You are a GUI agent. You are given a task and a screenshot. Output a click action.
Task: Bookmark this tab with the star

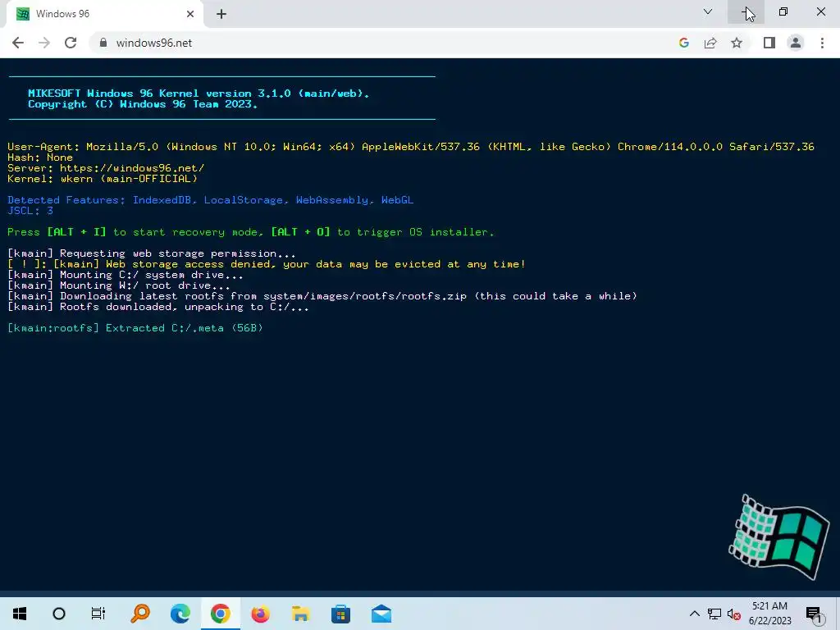(737, 43)
